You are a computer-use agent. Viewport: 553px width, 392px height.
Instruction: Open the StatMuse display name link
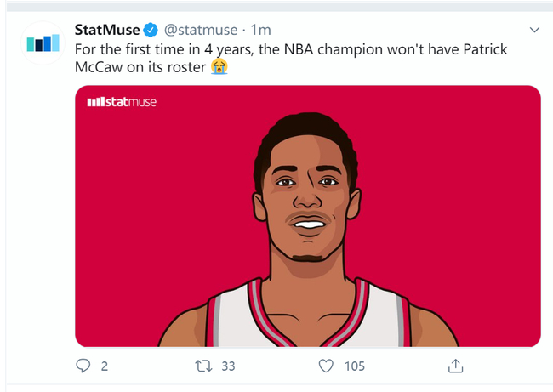pyautogui.click(x=107, y=31)
